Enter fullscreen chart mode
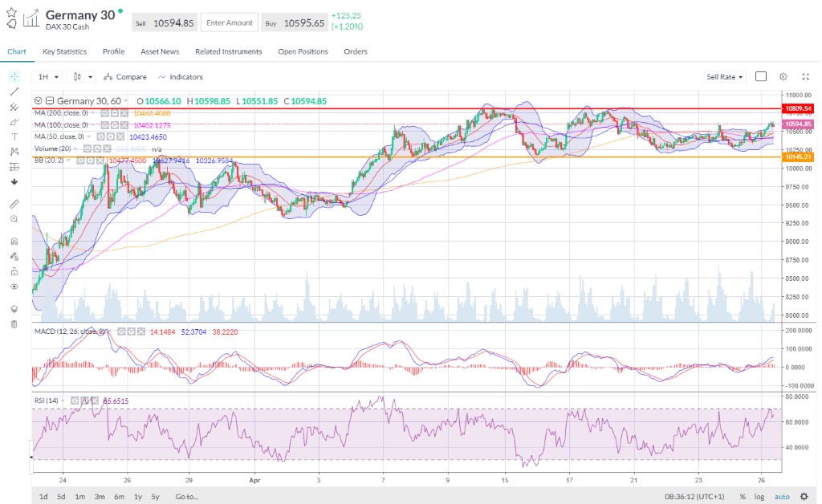 click(x=806, y=76)
